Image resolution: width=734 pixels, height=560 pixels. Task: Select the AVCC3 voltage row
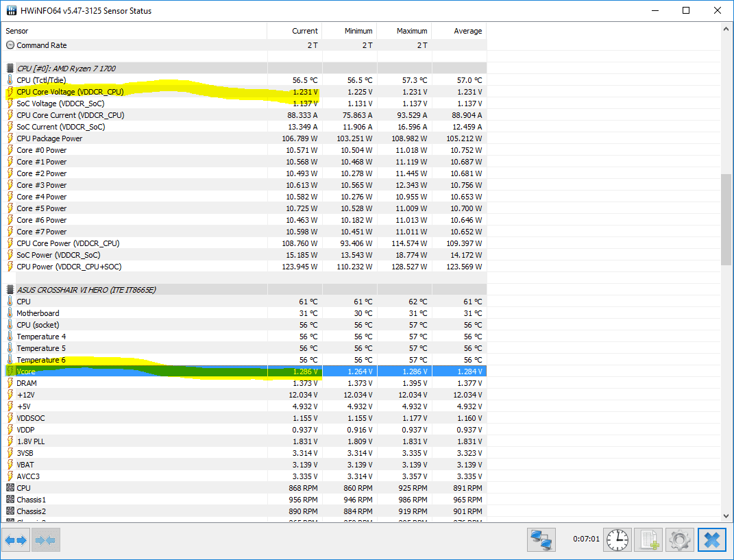(x=245, y=476)
